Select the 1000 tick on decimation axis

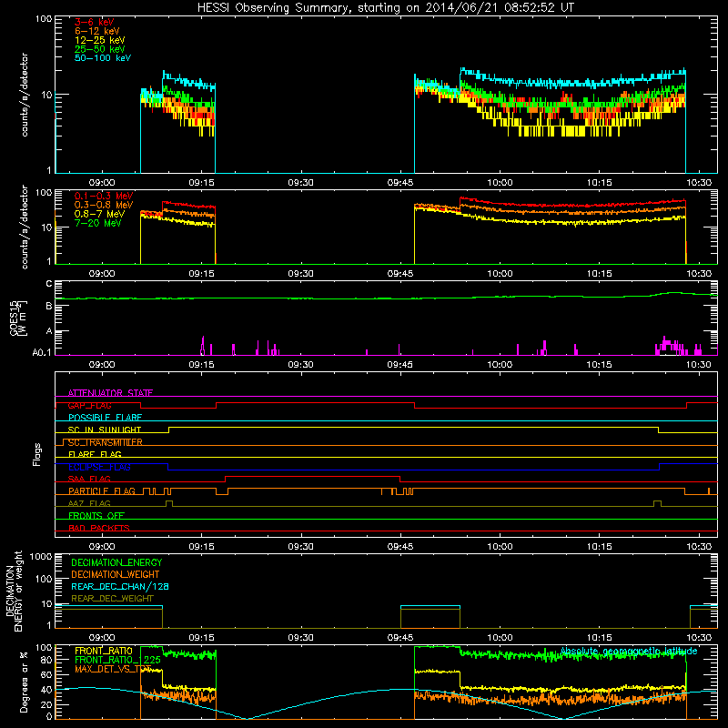[x=41, y=556]
